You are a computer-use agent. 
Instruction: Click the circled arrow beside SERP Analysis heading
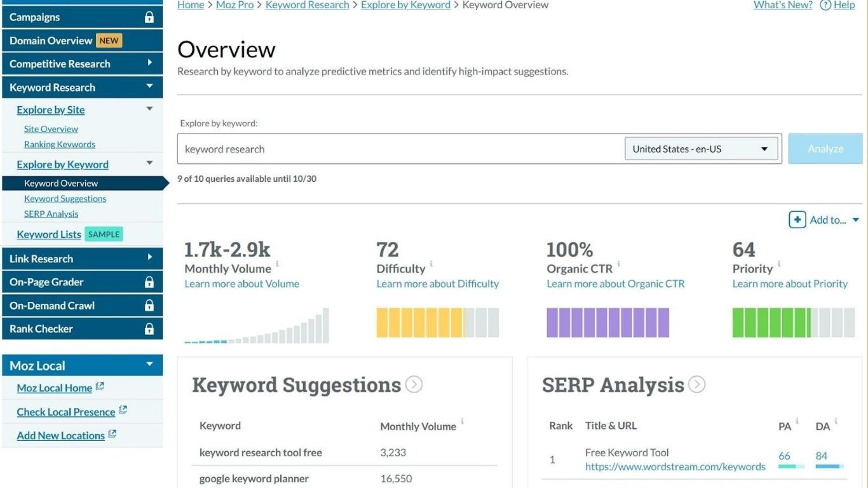click(x=697, y=384)
